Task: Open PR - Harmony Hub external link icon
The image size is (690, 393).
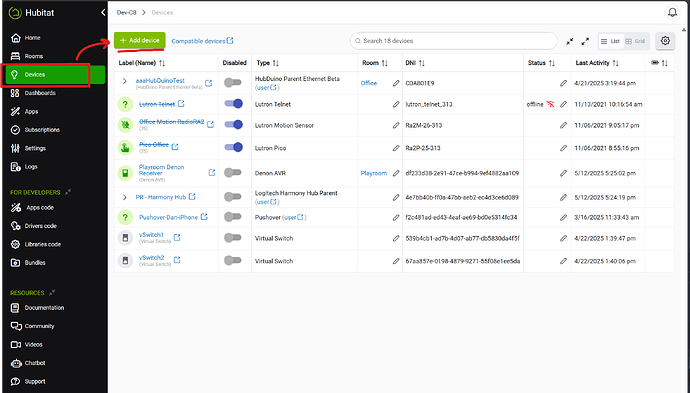Action: point(192,197)
